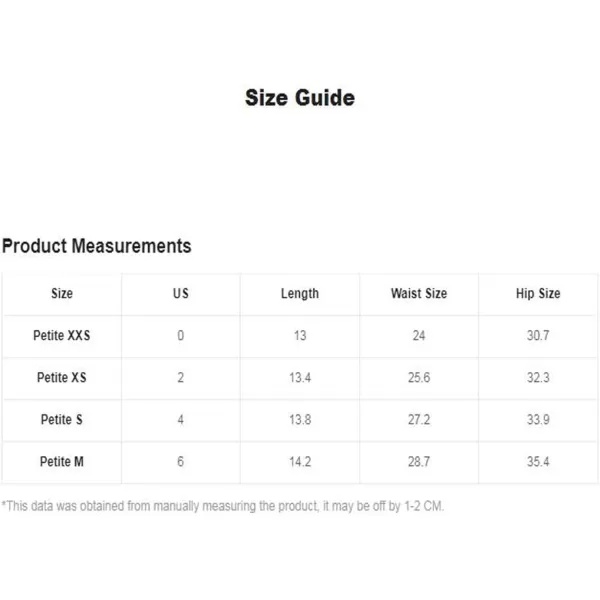The image size is (600, 600).
Task: Click the Petite XS waist value 25.6
Action: tap(419, 378)
